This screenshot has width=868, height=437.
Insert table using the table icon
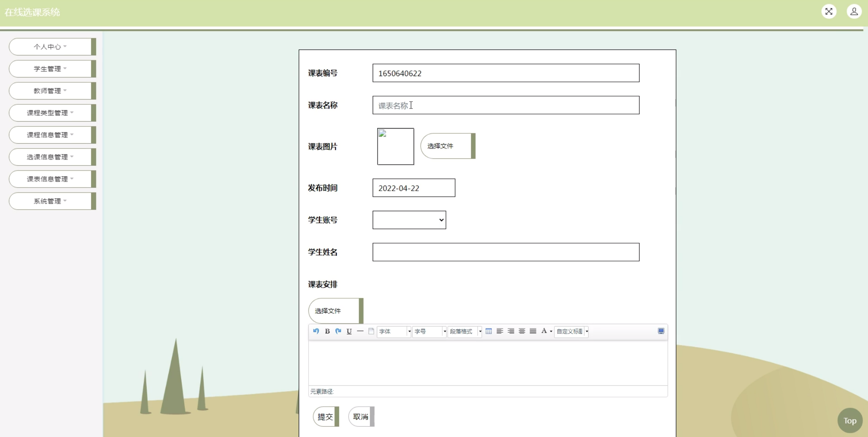click(x=488, y=331)
